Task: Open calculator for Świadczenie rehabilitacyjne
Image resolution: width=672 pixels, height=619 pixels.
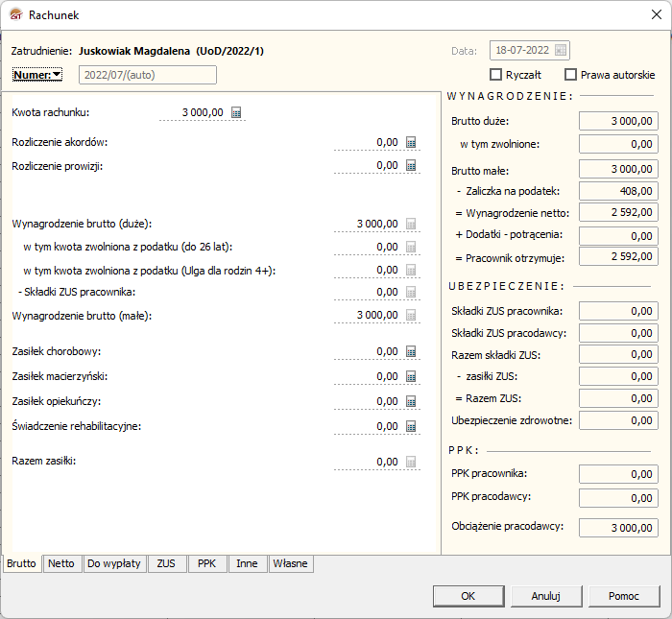Action: coord(411,426)
